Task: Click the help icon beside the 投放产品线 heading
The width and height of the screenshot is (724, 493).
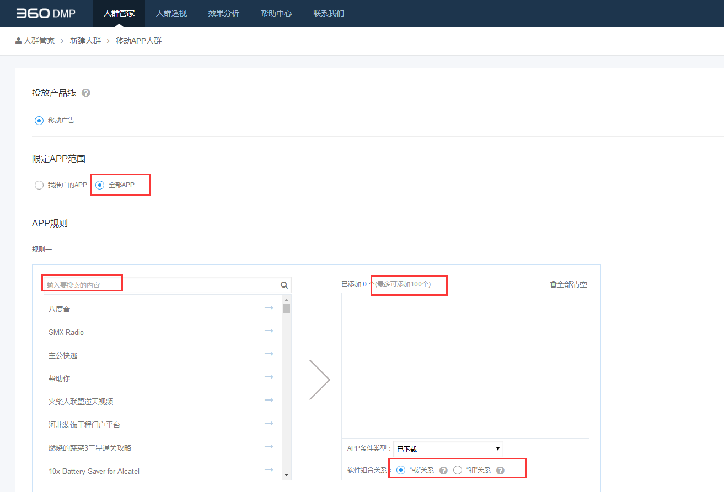Action: [86, 93]
